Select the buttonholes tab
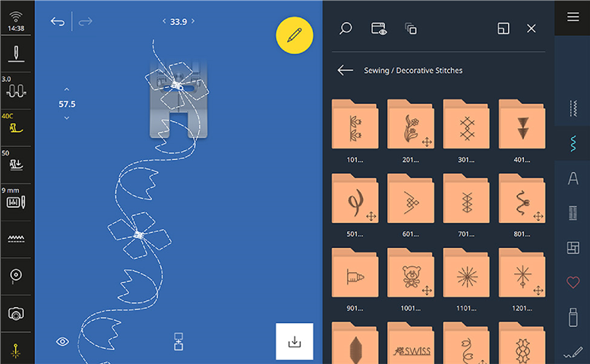Viewport: 590px width, 364px height. click(x=573, y=213)
